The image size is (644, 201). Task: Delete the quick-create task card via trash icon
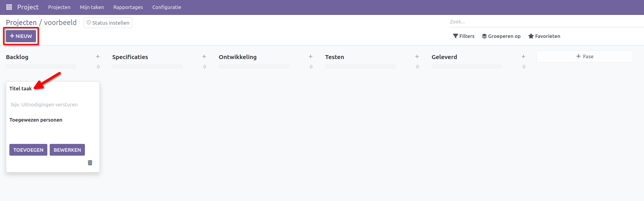90,163
